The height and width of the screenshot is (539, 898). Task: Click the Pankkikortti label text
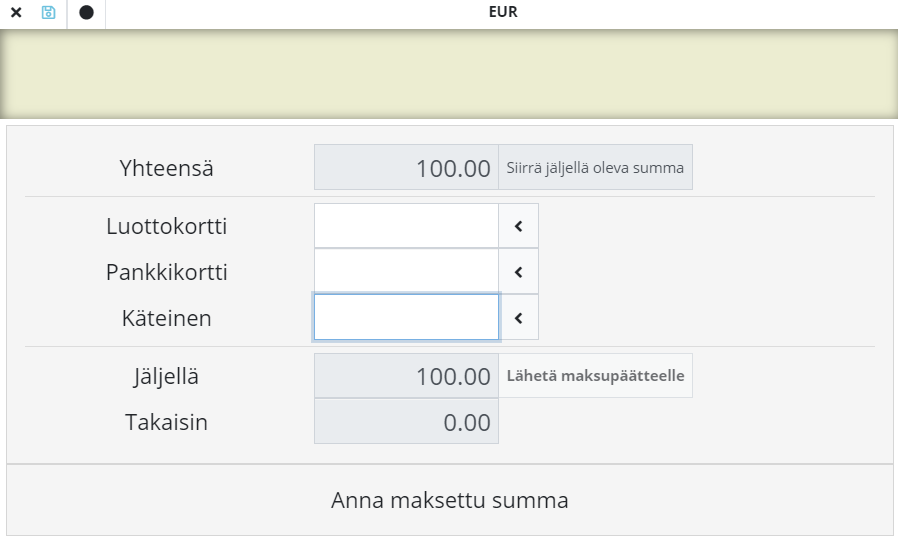click(x=166, y=272)
